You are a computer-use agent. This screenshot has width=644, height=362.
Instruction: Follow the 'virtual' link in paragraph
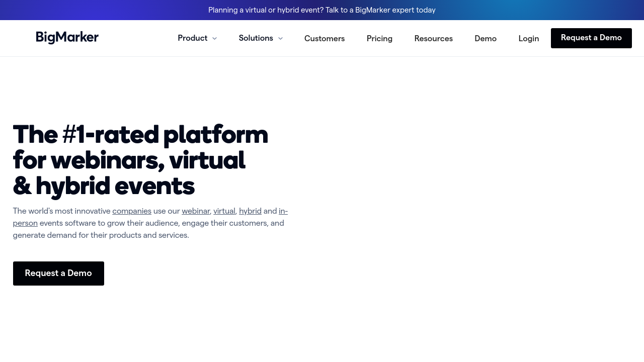tap(224, 211)
